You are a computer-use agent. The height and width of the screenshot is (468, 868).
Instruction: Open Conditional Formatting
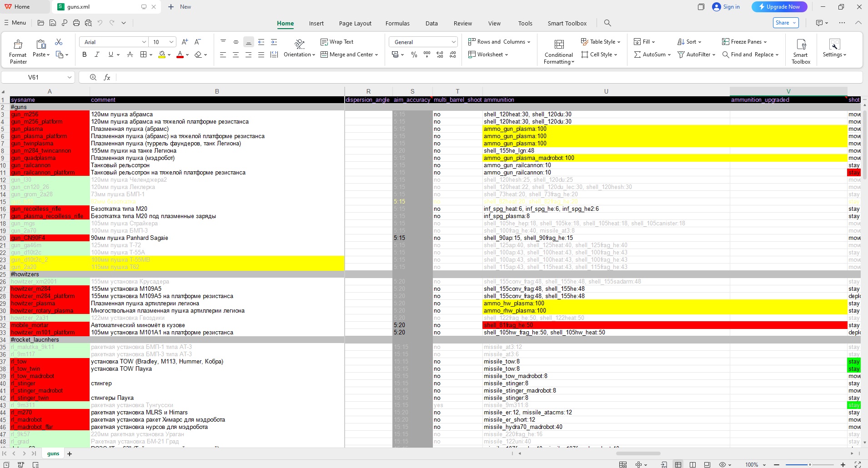[559, 51]
